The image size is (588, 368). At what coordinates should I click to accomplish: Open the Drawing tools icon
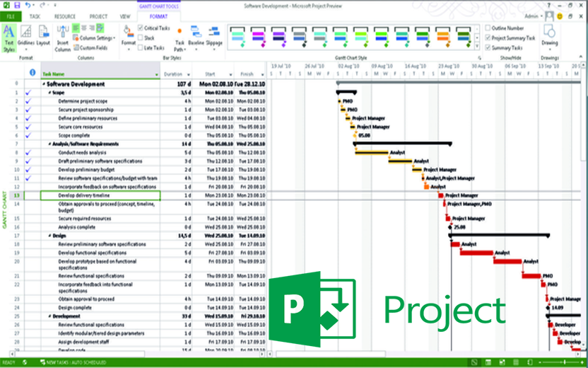(549, 35)
